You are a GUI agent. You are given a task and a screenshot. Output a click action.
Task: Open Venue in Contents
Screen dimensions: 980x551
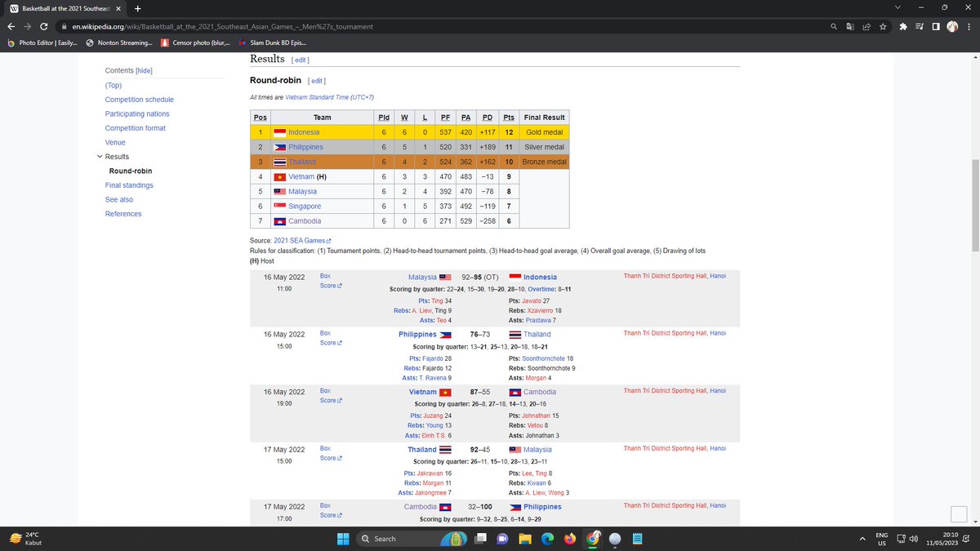115,142
